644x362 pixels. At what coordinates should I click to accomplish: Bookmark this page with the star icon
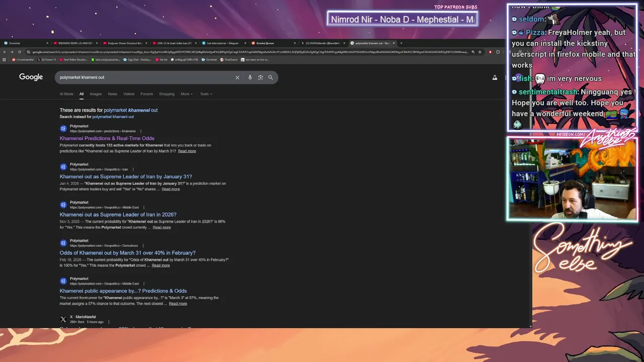click(480, 52)
